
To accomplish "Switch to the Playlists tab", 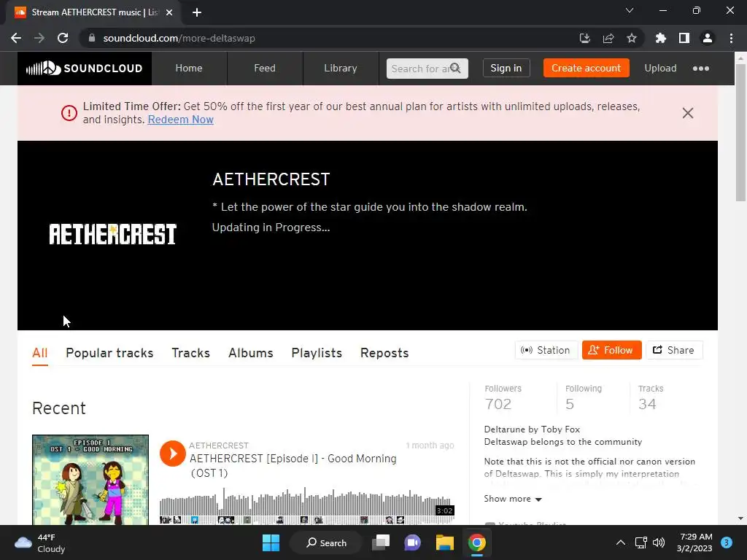I will tap(317, 353).
